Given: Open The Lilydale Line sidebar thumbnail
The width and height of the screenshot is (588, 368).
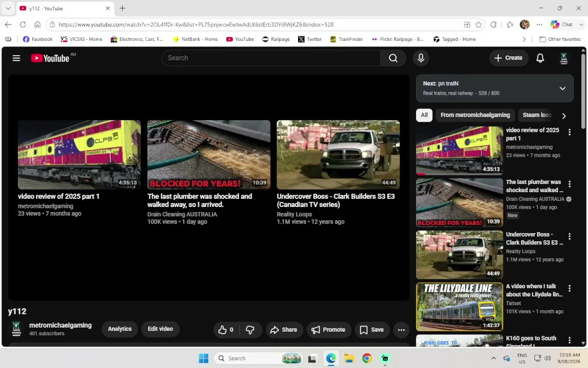Looking at the screenshot, I should coord(459,307).
